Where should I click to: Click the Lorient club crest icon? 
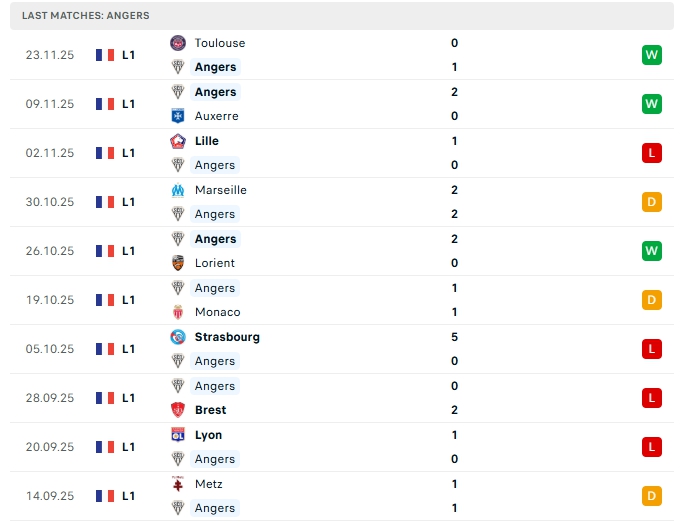click(178, 263)
